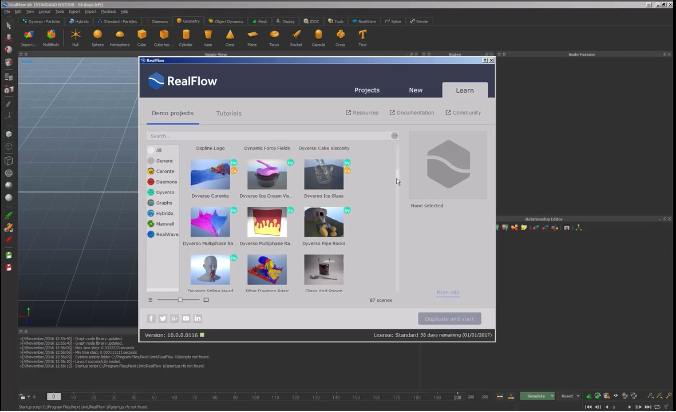Click the More info link
Screen dimensions: 676x412
point(448,292)
